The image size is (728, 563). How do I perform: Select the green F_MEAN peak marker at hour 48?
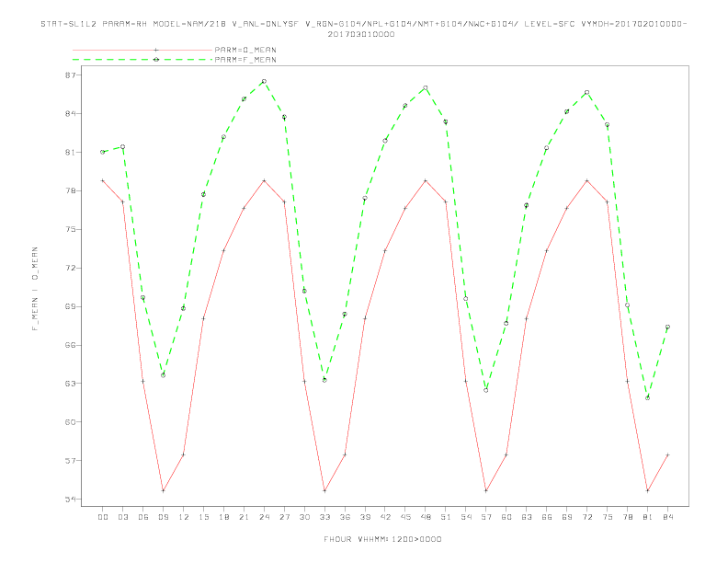coord(426,87)
